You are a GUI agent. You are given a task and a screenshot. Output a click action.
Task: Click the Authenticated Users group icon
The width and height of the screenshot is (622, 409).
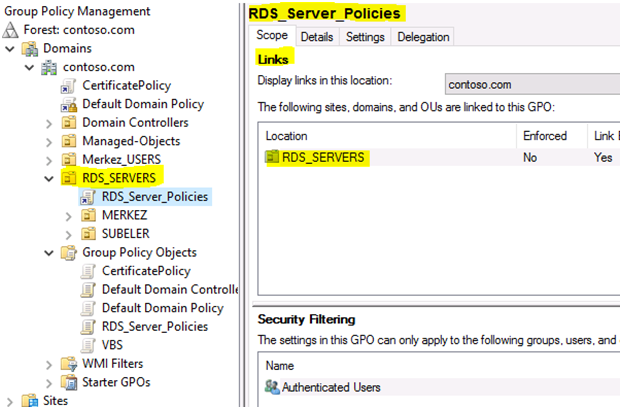pyautogui.click(x=272, y=387)
